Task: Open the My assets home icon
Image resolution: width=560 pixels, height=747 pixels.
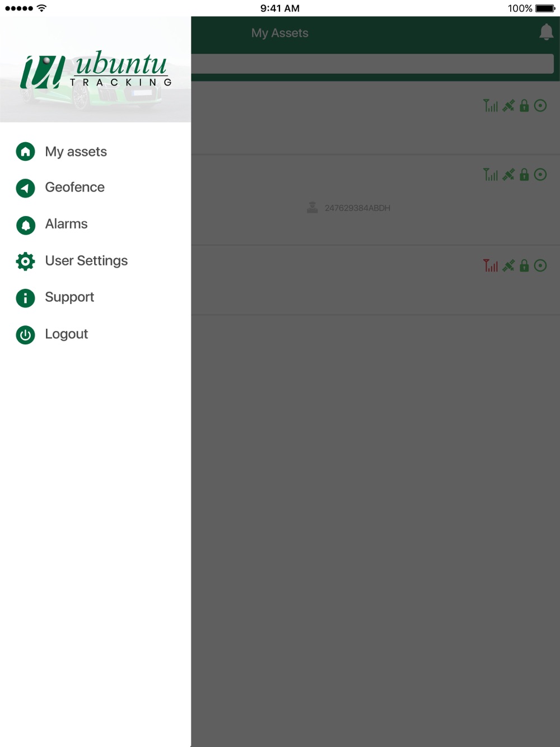Action: pyautogui.click(x=25, y=152)
